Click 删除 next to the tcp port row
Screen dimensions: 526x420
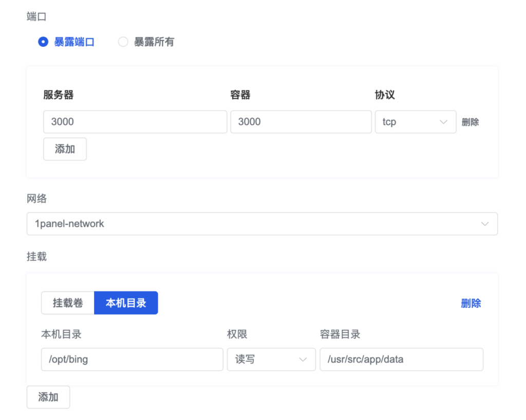coord(470,122)
